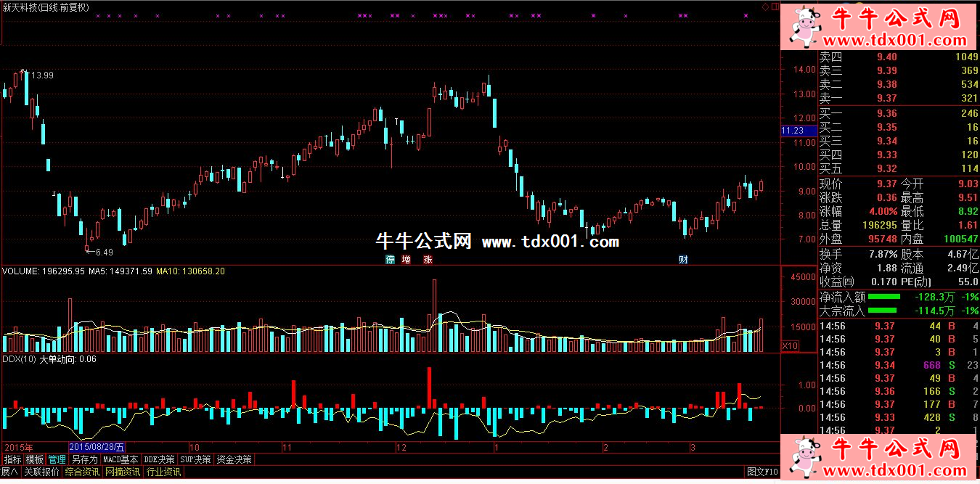The width and height of the screenshot is (980, 484).
Task: Click the MA5: 149371.59 volume label
Action: tap(121, 271)
